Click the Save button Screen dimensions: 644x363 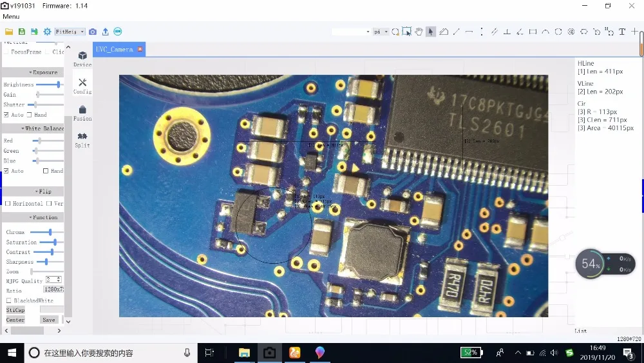pos(49,320)
